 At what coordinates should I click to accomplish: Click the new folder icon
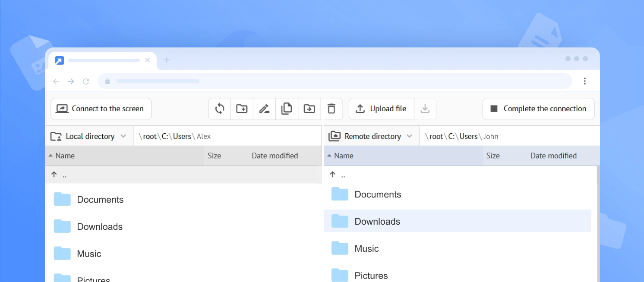coord(242,109)
